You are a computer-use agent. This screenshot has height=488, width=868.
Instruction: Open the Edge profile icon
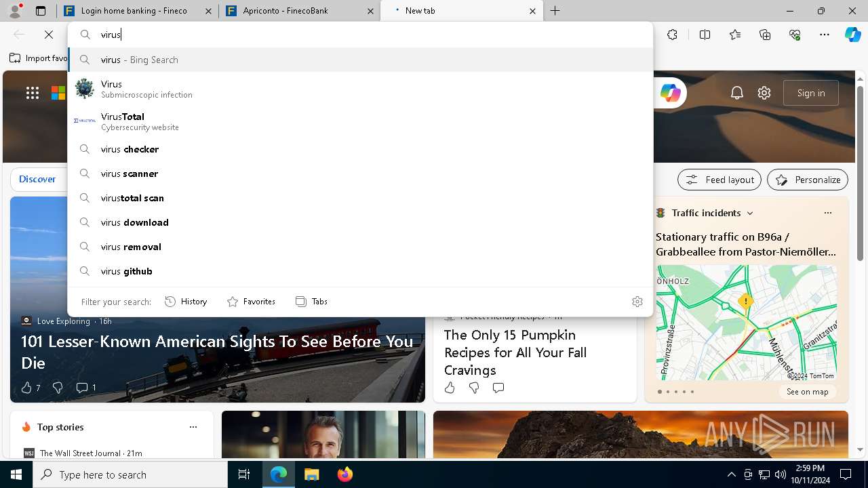(x=14, y=10)
